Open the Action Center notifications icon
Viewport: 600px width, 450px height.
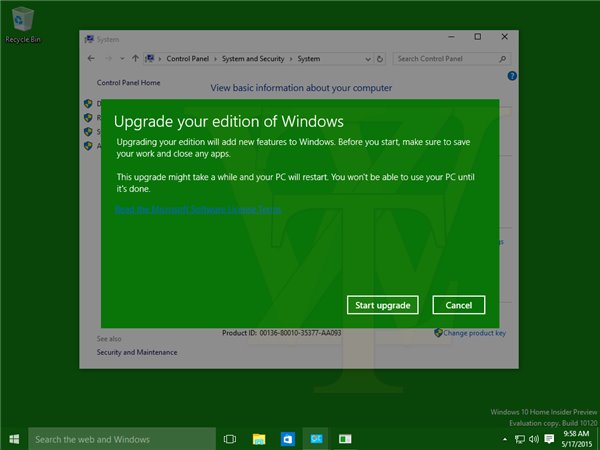click(548, 439)
